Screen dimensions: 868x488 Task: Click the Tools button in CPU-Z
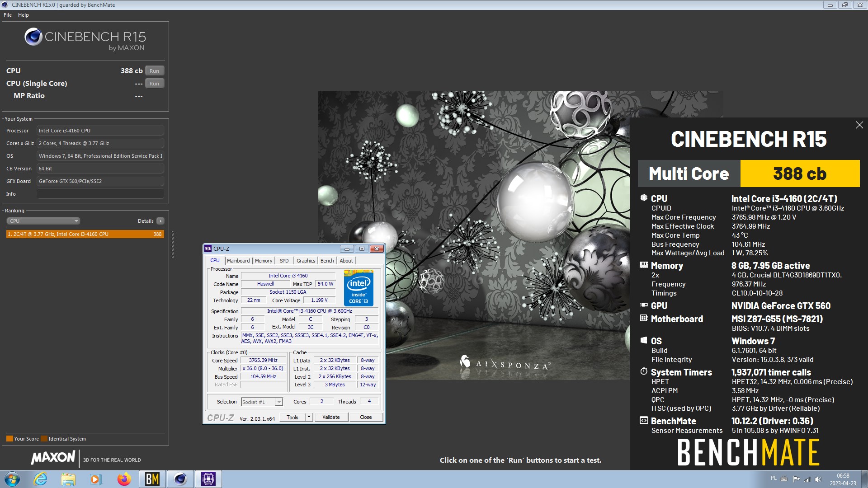pyautogui.click(x=292, y=417)
